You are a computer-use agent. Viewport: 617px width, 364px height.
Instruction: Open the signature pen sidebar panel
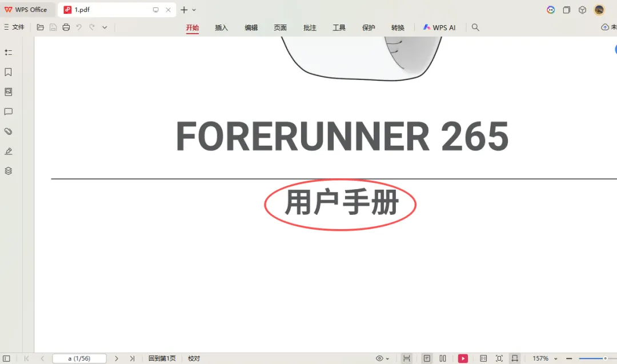tap(8, 151)
